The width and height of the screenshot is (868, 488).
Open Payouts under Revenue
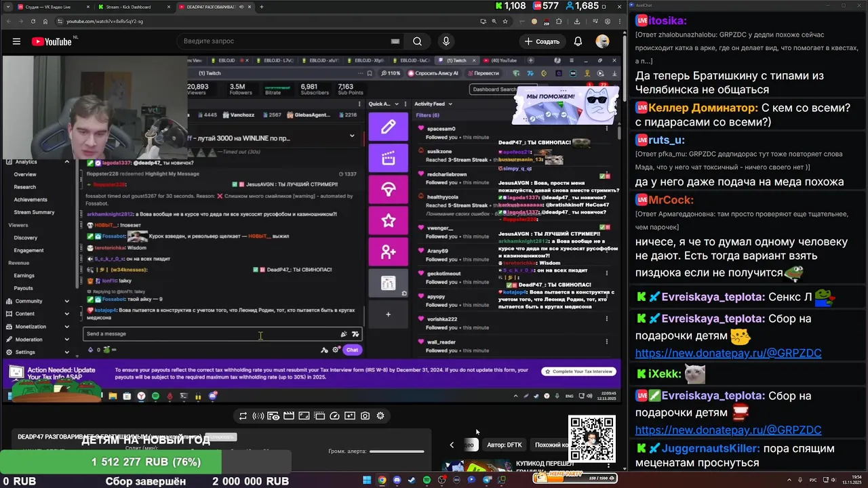[x=23, y=288]
